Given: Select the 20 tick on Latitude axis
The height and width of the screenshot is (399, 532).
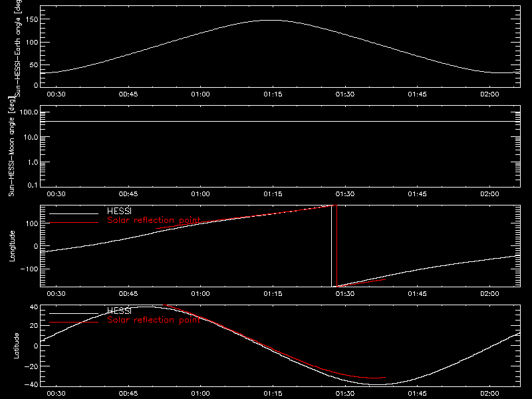Looking at the screenshot, I should click(x=34, y=325).
